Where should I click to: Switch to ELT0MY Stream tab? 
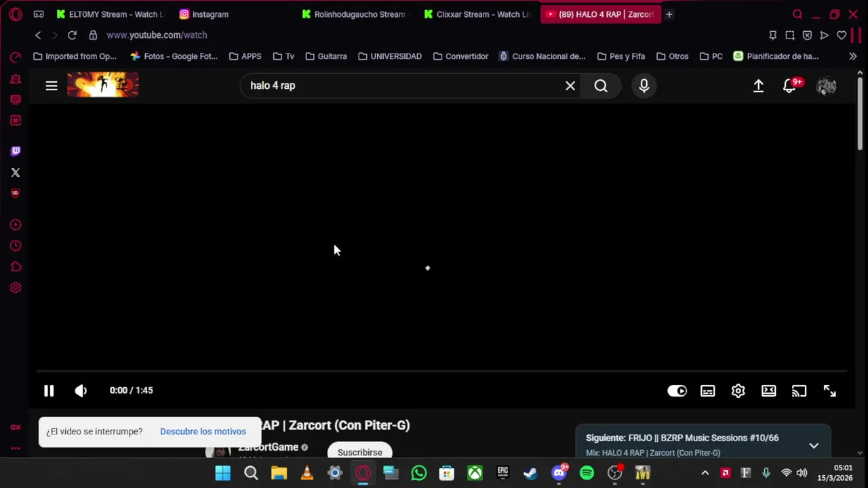click(110, 14)
